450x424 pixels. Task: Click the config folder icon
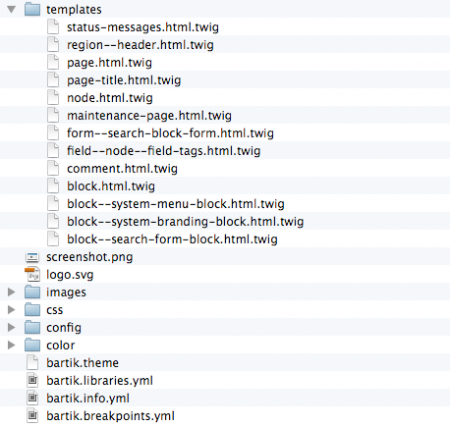(x=32, y=327)
